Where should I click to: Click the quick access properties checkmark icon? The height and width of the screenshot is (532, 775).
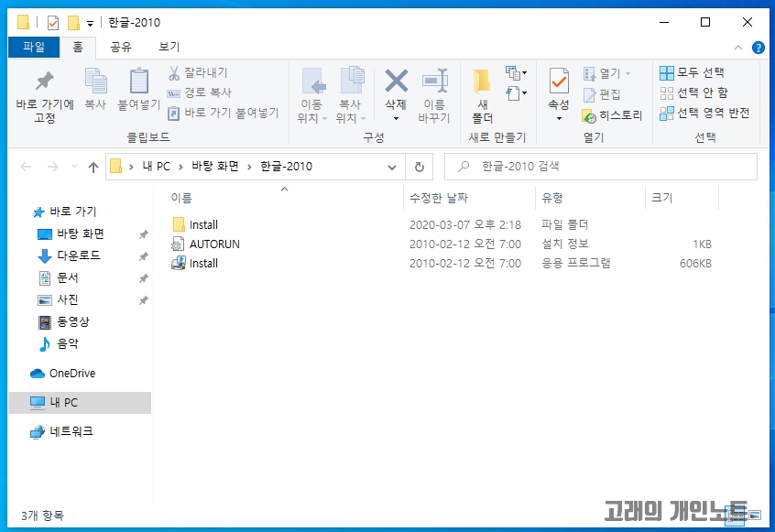(53, 23)
